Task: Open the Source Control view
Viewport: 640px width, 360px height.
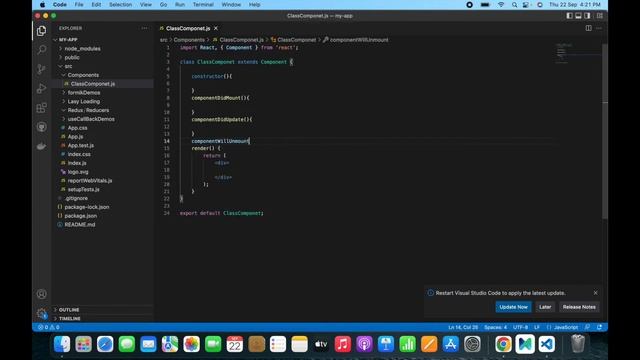Action: [x=41, y=69]
